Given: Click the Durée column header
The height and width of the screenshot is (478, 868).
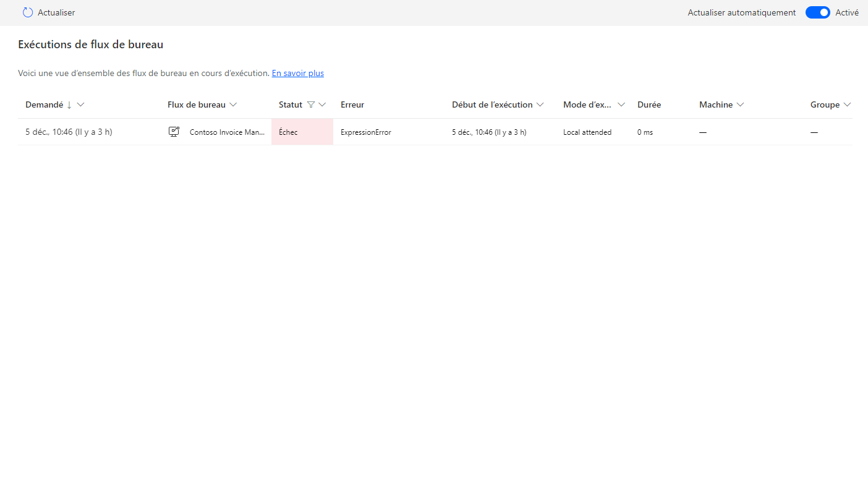Looking at the screenshot, I should click(x=649, y=105).
